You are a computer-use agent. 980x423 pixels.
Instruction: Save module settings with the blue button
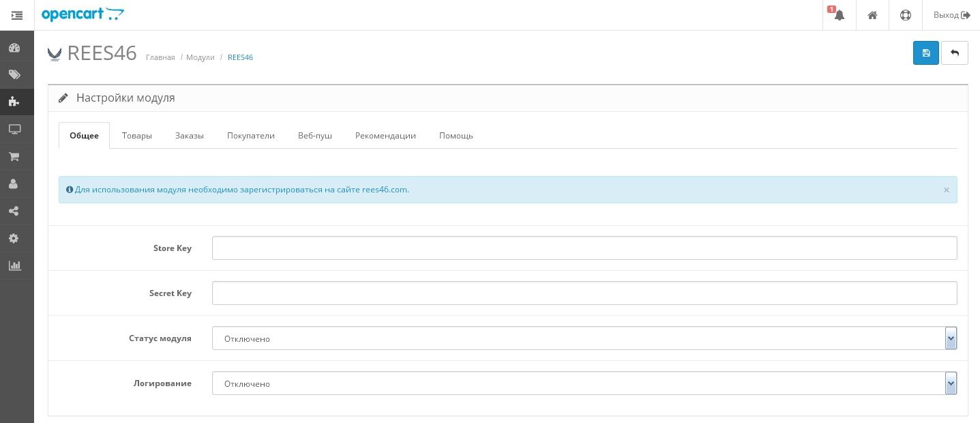pos(925,53)
